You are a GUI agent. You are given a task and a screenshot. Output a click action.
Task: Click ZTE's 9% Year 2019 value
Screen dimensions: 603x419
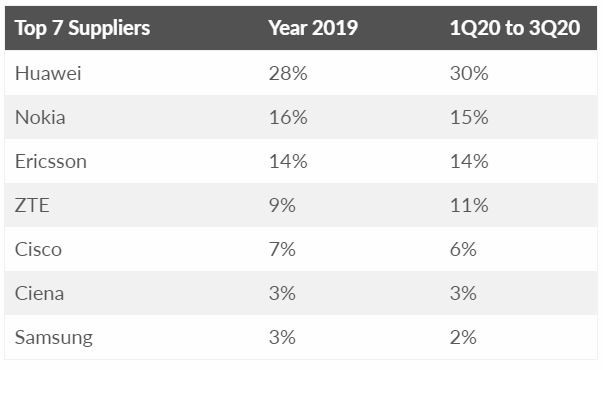(281, 205)
